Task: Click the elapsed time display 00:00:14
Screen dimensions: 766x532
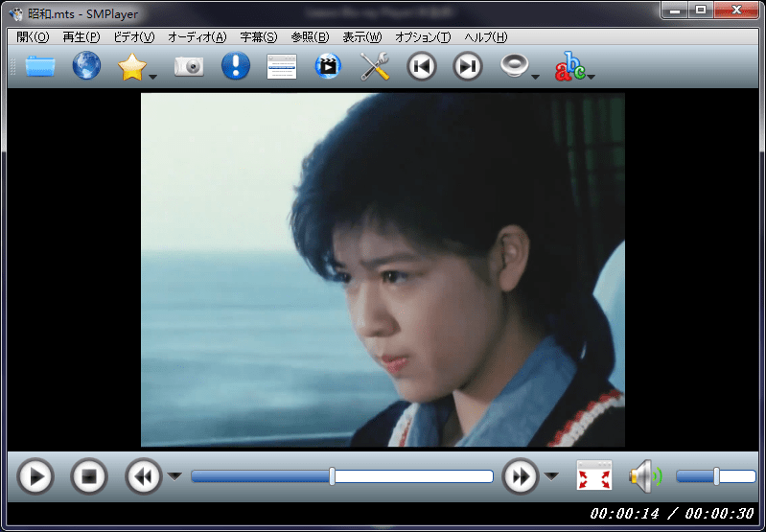Action: pos(624,514)
